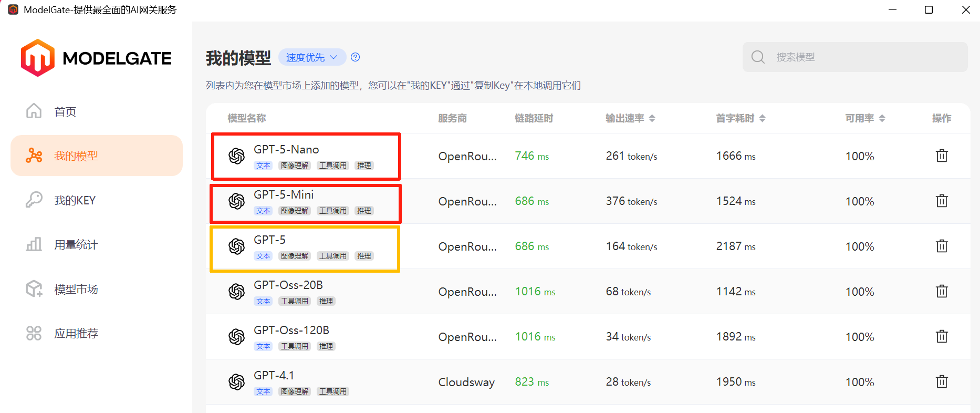This screenshot has width=980, height=413.
Task: Click the help question-mark icon beside 速度优先
Action: point(356,57)
